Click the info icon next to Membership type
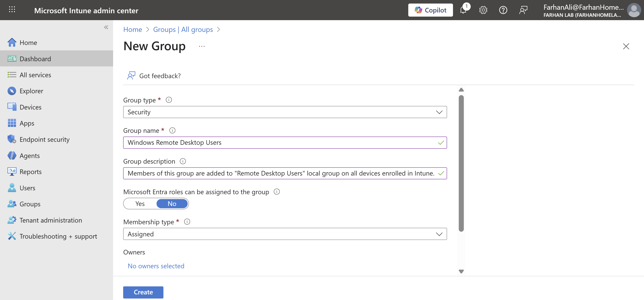644x300 pixels. click(x=187, y=222)
